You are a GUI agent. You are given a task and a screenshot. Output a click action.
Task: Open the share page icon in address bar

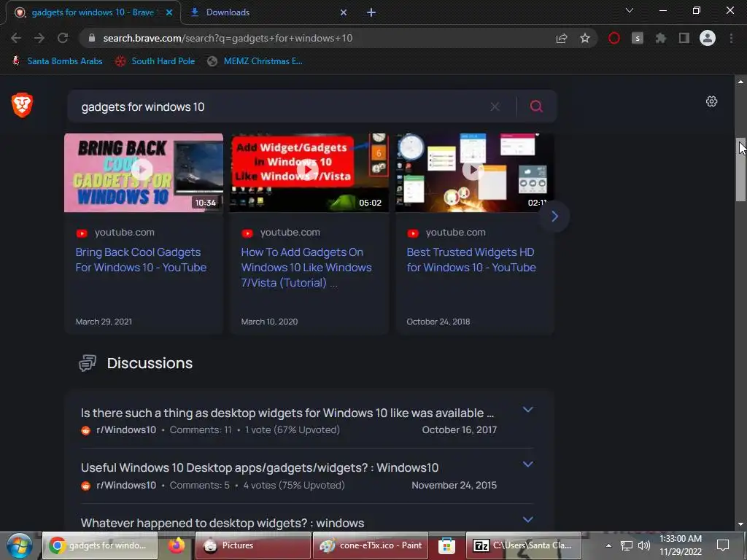point(562,38)
